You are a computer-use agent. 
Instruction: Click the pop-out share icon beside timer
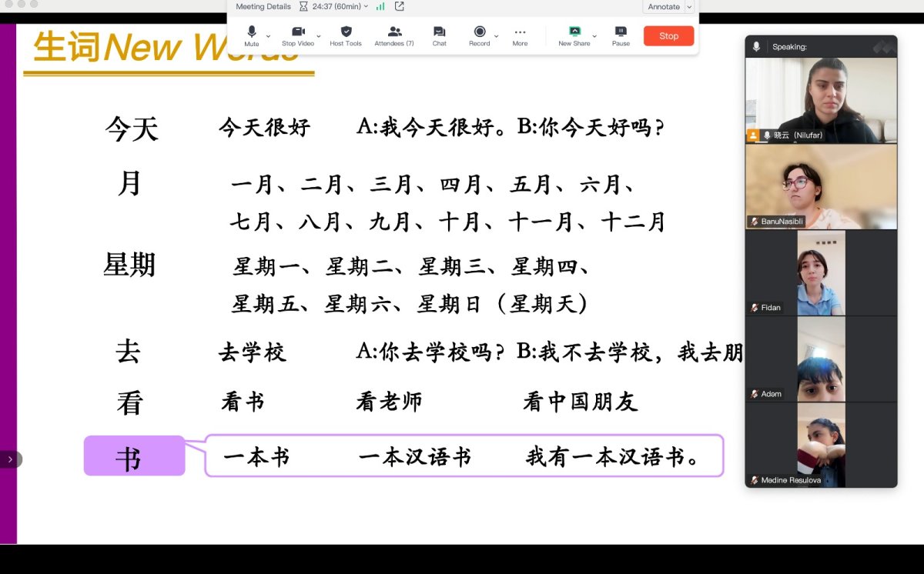click(399, 6)
